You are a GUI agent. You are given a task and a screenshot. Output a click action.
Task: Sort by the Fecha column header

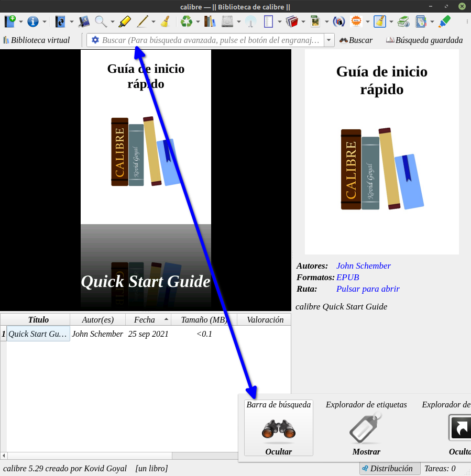click(148, 319)
